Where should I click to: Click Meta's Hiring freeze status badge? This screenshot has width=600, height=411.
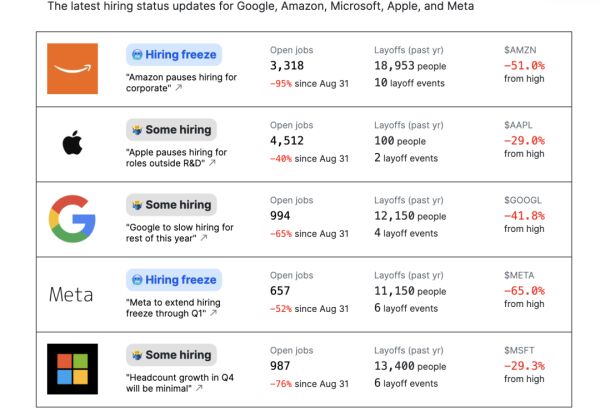coord(174,280)
